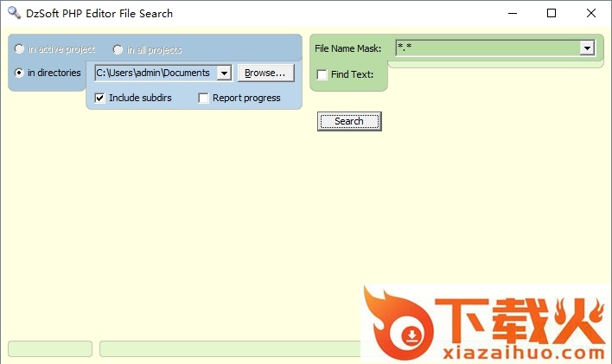The image size is (612, 364).
Task: Focus the File Name Mask text field
Action: click(488, 48)
